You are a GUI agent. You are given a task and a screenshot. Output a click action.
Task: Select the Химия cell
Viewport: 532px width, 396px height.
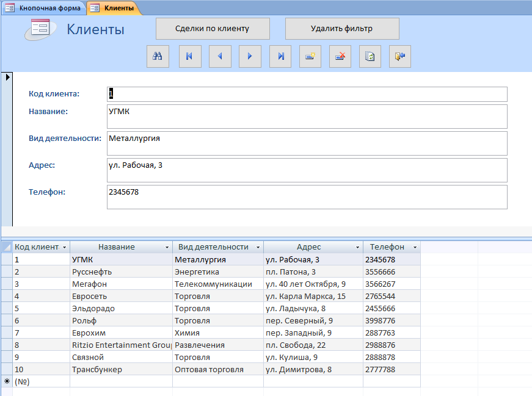(218, 333)
